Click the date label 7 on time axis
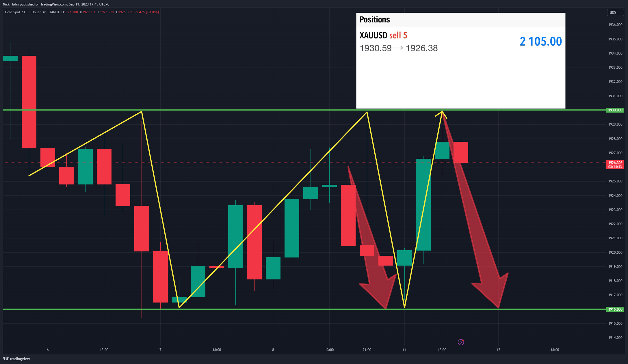628x364 pixels. pyautogui.click(x=160, y=350)
